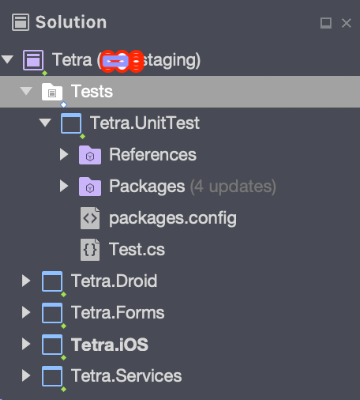Screen dimensions: 360x400
Task: Select the Tetra.Services project label
Action: pyautogui.click(x=126, y=376)
